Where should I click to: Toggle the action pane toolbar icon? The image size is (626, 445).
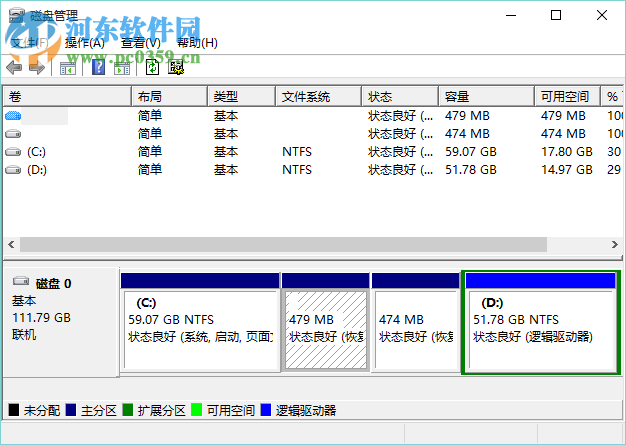tap(122, 68)
